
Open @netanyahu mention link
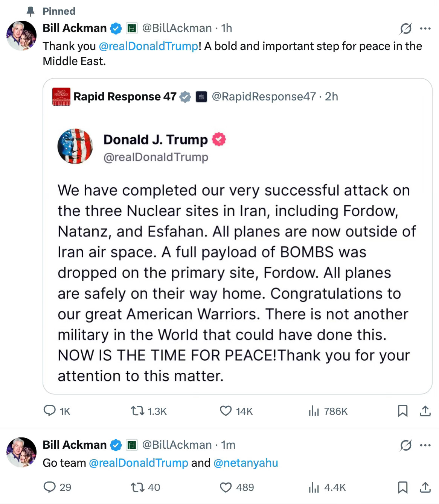[x=245, y=463]
